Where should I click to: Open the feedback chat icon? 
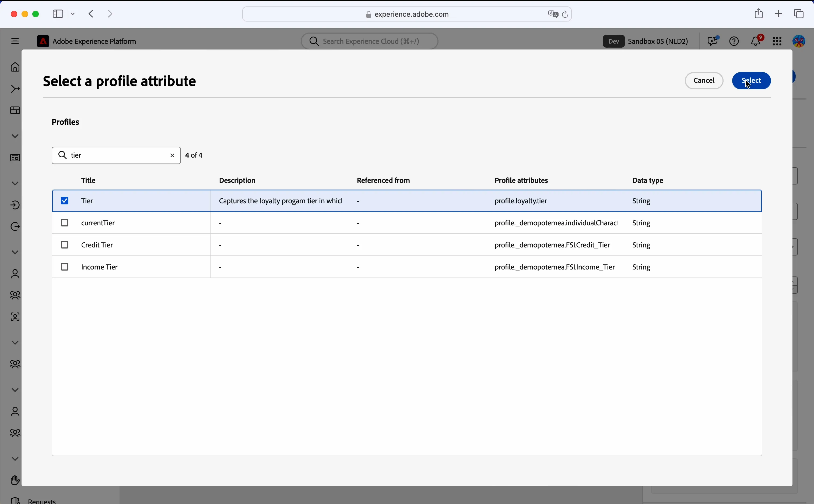(x=713, y=41)
